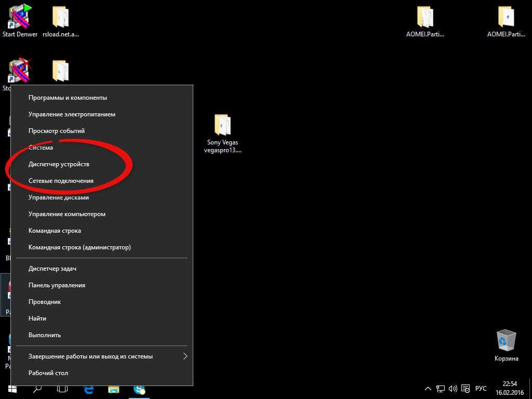Click the Skype icon in the taskbar
This screenshot has width=532, height=399.
[139, 389]
